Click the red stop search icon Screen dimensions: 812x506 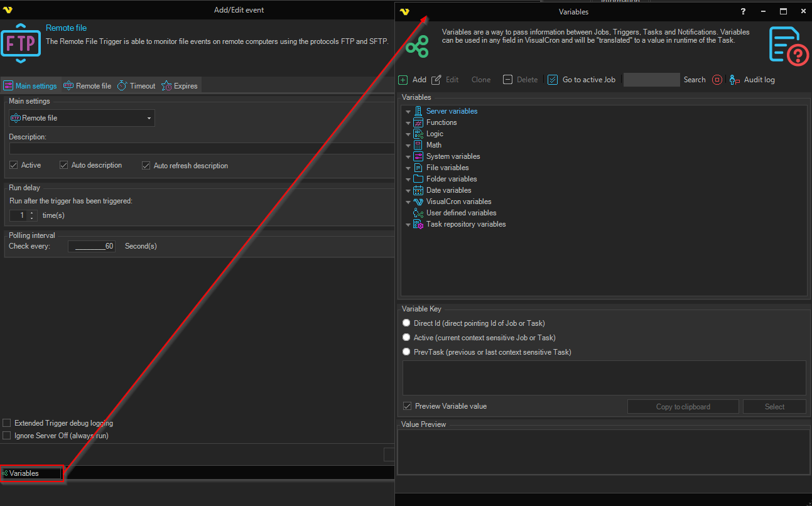(717, 80)
